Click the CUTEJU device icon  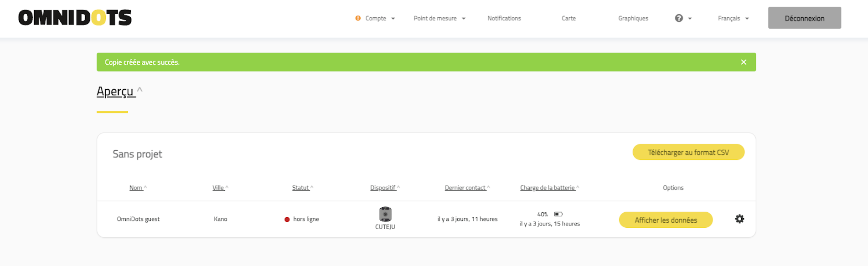tap(385, 214)
